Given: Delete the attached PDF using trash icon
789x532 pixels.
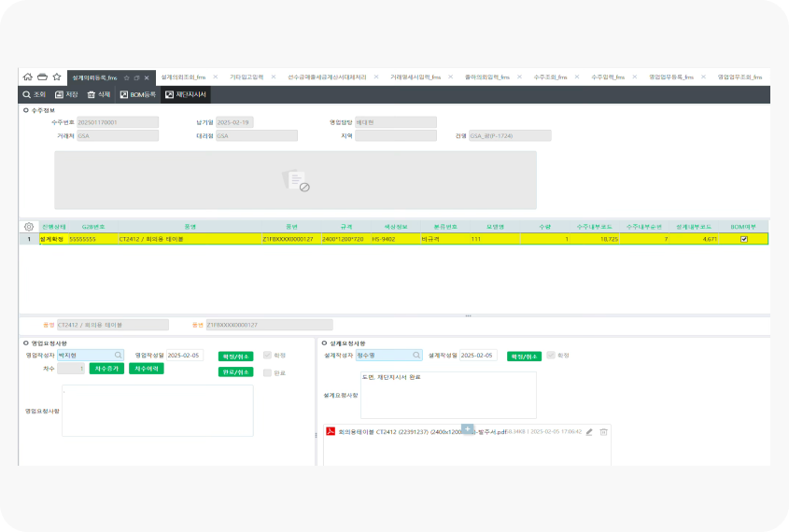Looking at the screenshot, I should coord(604,432).
